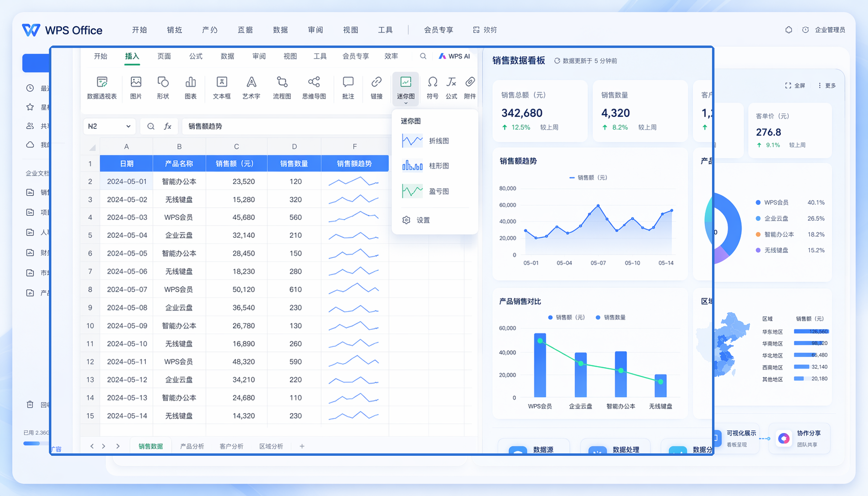Open the WordArt (艺术字) tool
The height and width of the screenshot is (496, 868).
tap(251, 87)
